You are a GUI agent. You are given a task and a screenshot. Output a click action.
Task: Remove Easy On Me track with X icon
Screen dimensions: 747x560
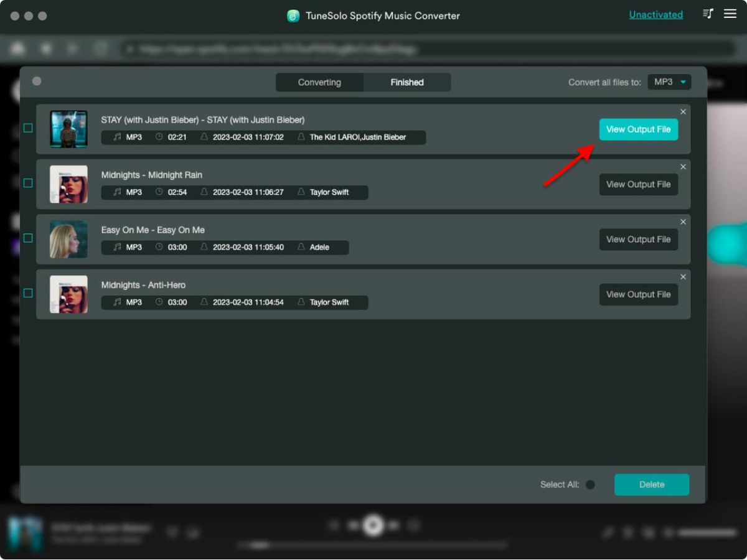[683, 222]
